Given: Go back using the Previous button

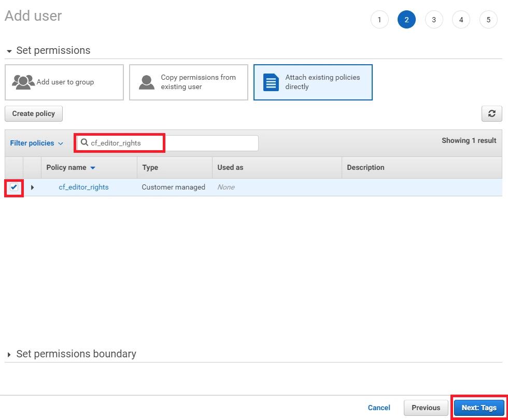Looking at the screenshot, I should (426, 408).
